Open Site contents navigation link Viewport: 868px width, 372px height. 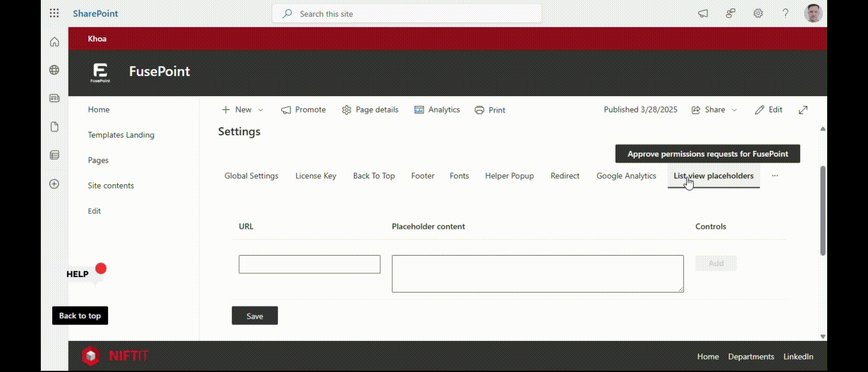click(x=111, y=185)
